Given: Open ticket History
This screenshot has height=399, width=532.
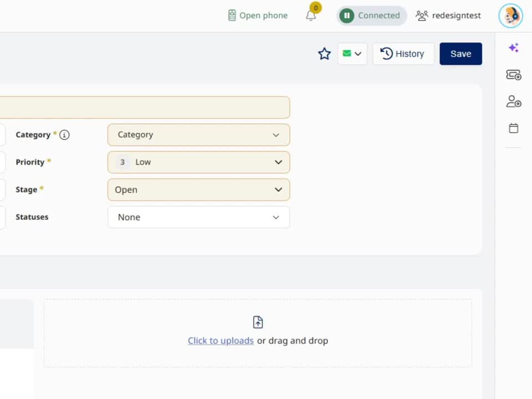Looking at the screenshot, I should tap(403, 54).
